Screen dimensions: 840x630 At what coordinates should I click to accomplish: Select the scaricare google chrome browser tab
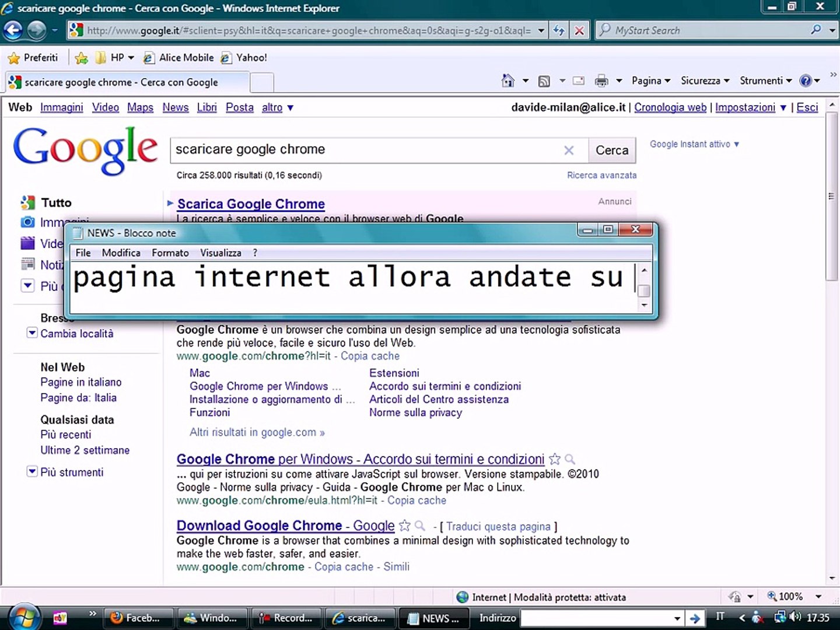(x=127, y=82)
